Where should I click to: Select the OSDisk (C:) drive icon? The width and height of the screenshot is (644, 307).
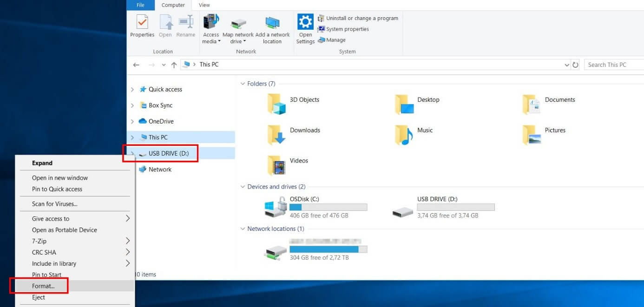(276, 207)
